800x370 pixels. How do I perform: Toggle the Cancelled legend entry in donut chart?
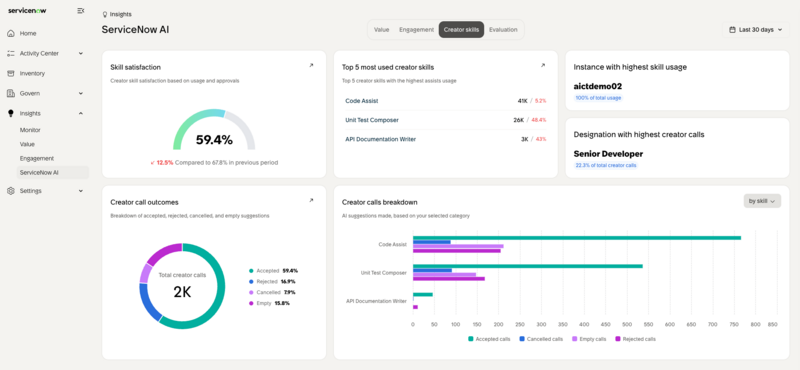click(272, 292)
